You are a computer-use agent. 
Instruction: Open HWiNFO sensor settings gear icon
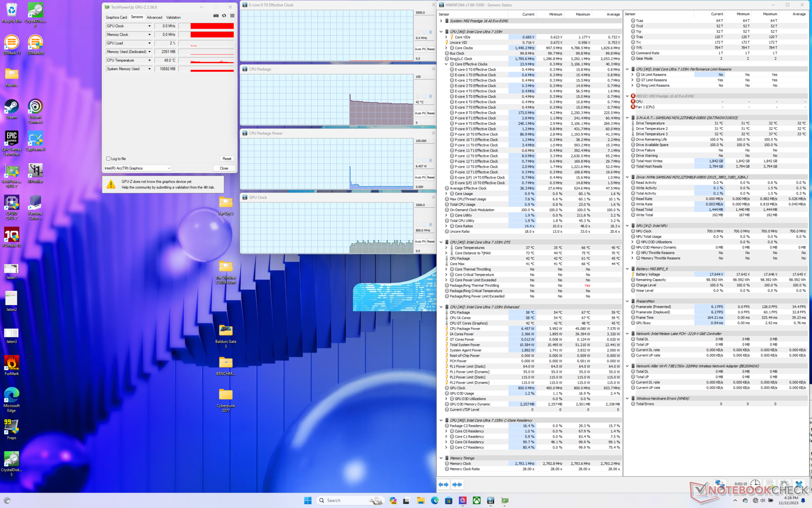click(784, 483)
